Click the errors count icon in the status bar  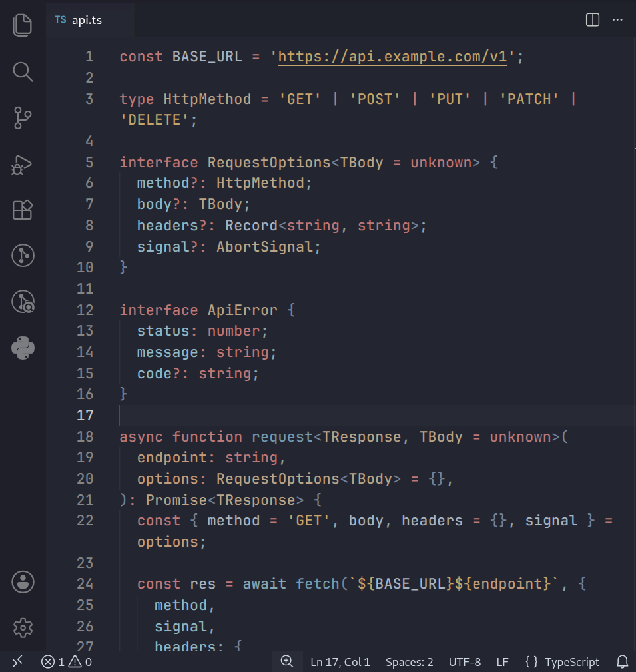coord(47,662)
